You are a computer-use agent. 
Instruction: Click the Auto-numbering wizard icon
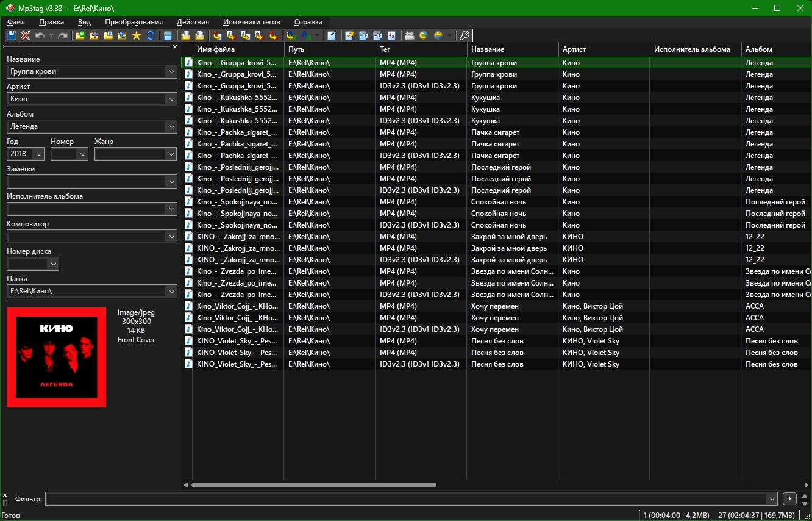[391, 35]
